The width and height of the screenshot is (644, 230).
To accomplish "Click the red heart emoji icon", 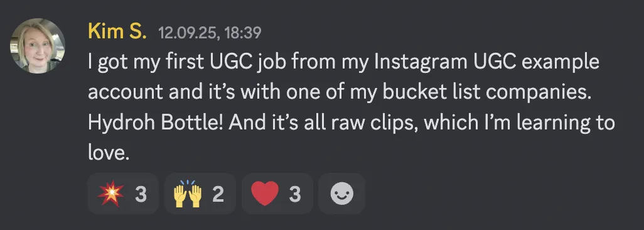I will coord(265,194).
